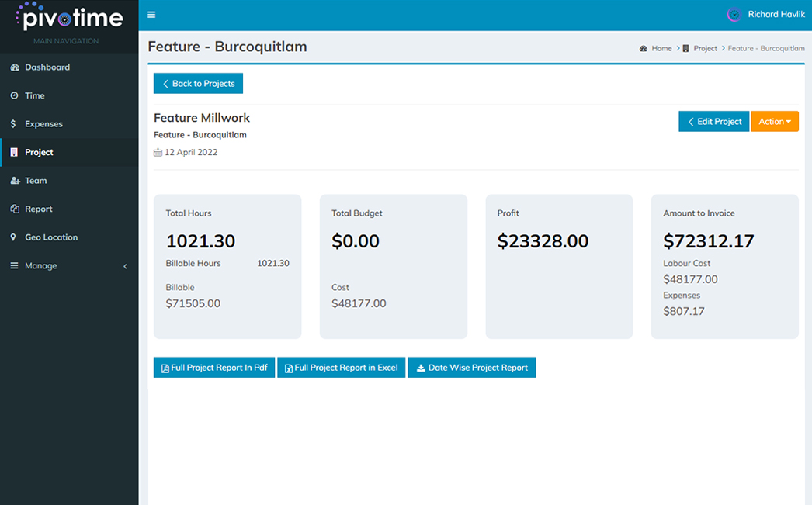The image size is (812, 505).
Task: Open the Report menu item
Action: click(x=38, y=209)
